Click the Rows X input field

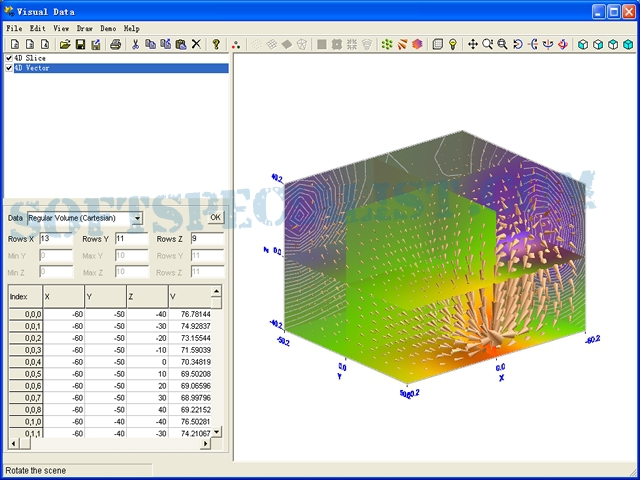click(x=55, y=239)
